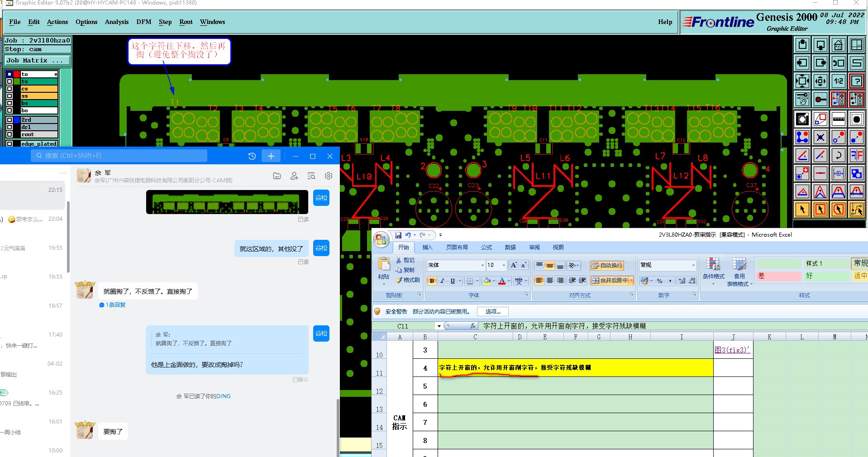Expand the merge and center dropdown arrow
Screen dimensions: 868x457
(631, 281)
